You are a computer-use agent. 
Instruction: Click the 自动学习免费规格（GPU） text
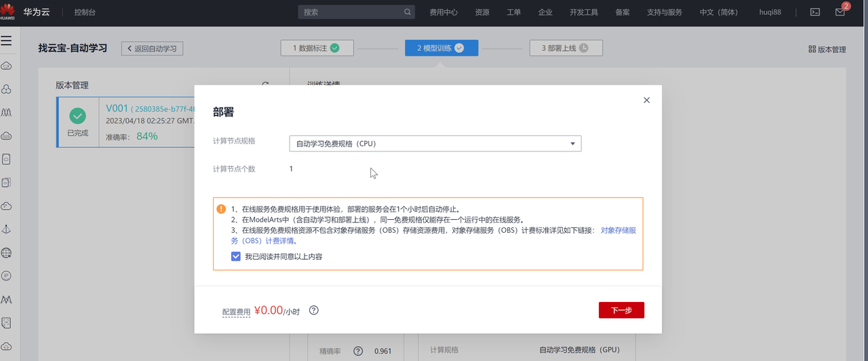[579, 350]
